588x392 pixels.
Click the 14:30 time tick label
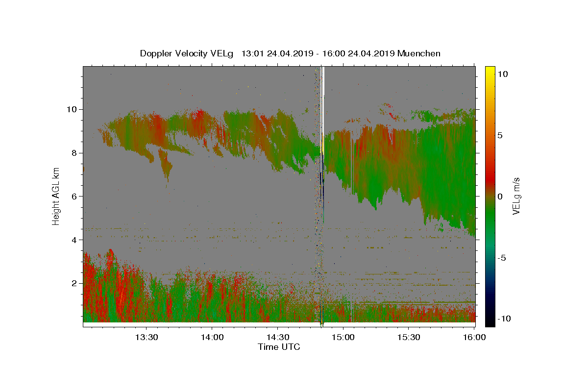point(277,338)
